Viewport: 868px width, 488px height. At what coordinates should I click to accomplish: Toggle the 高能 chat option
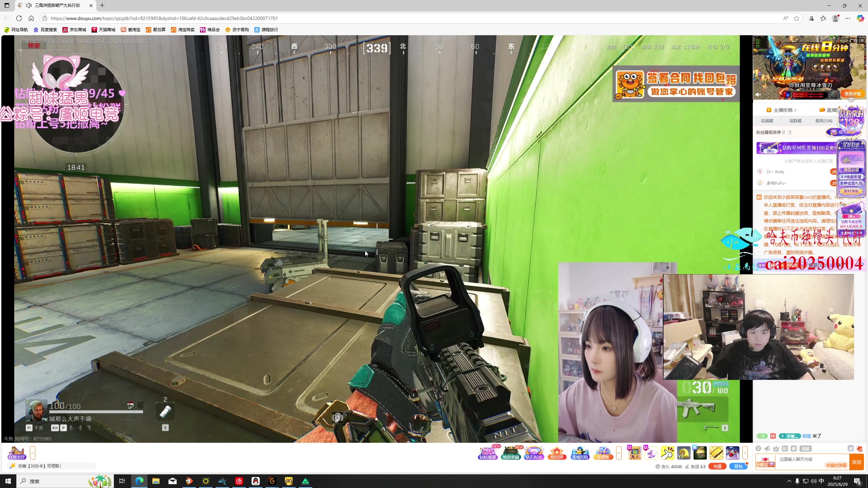point(806,449)
